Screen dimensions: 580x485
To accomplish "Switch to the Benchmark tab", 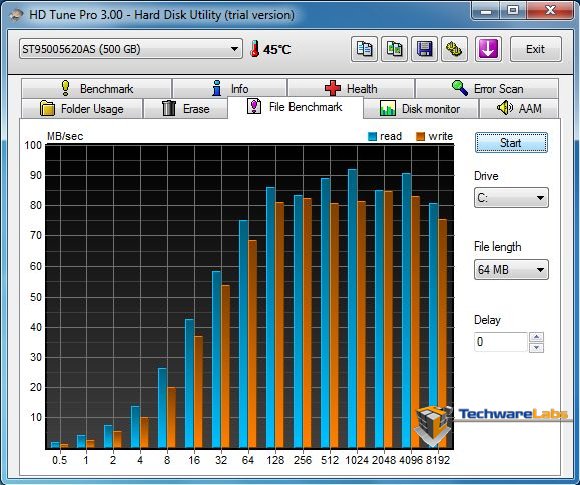I will 97,89.
